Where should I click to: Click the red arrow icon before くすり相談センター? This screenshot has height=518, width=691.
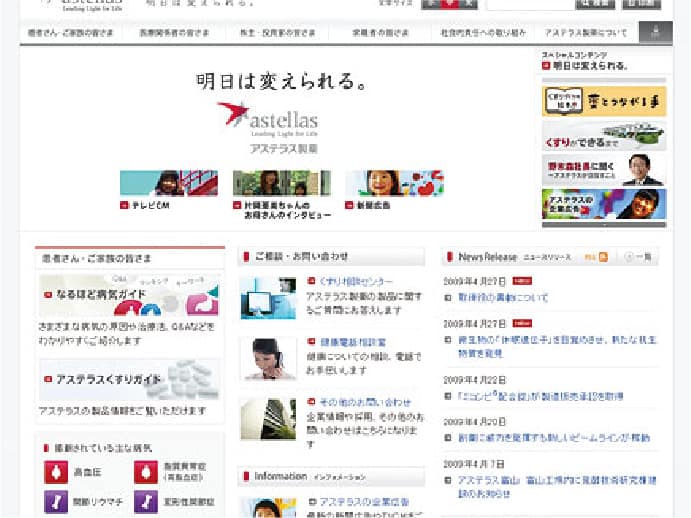point(311,280)
